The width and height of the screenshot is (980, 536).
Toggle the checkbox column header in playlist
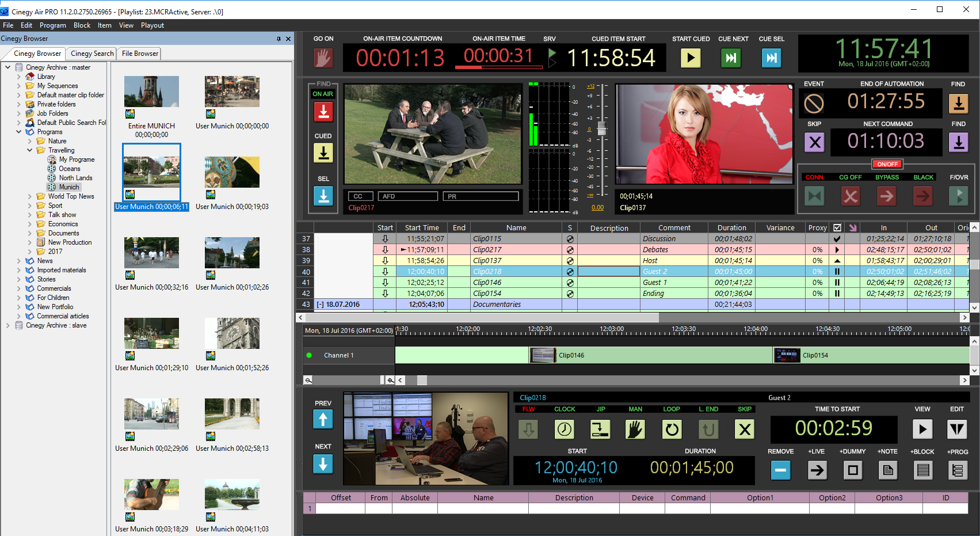[837, 227]
